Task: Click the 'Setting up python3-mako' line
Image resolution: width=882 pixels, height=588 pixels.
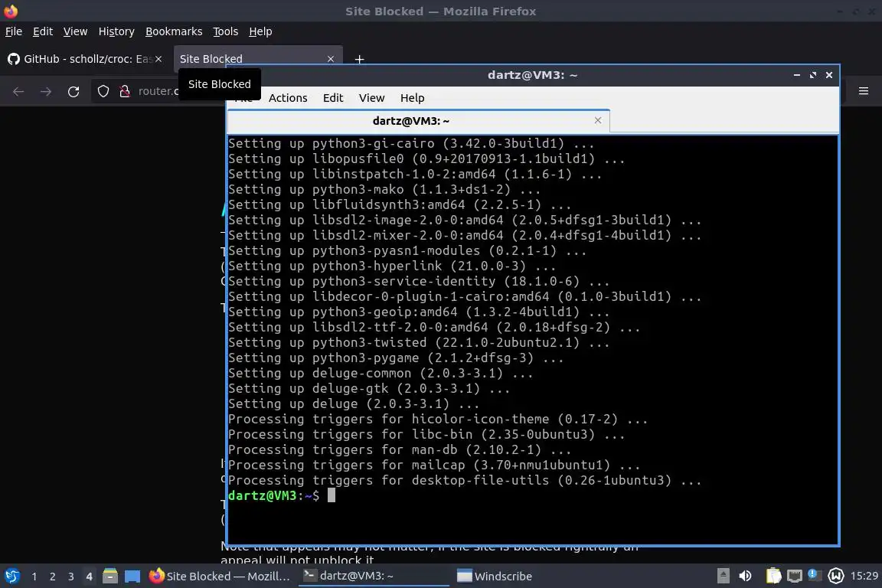Action: click(x=384, y=190)
